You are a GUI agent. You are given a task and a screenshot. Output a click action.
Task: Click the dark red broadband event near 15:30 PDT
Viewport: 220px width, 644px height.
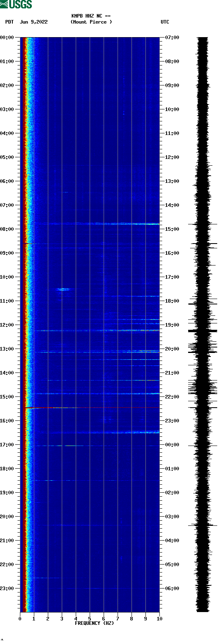pos(92,408)
